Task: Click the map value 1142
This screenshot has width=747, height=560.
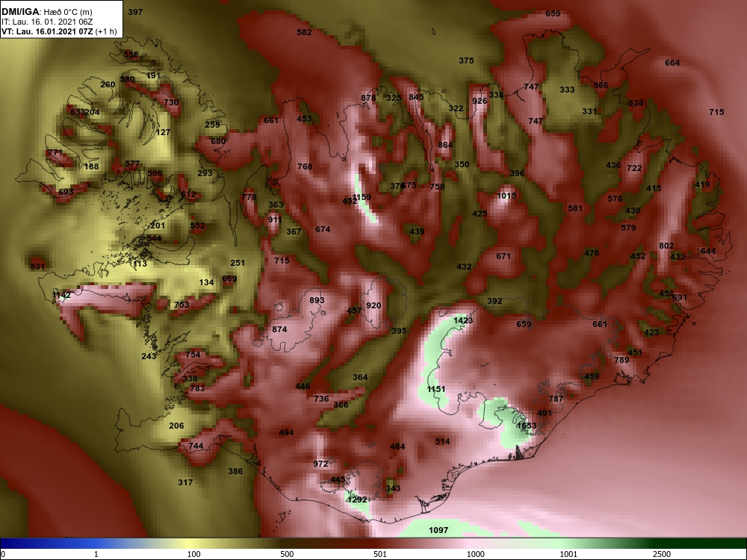Action: [61, 295]
